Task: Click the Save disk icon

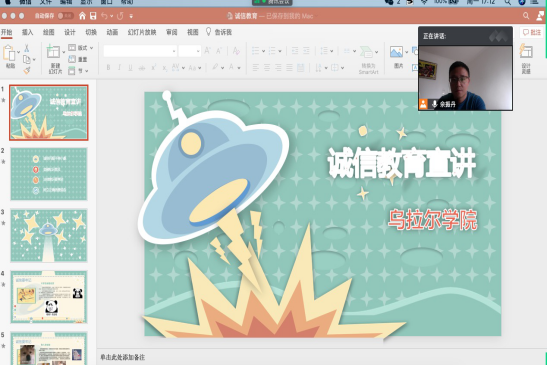Action: (x=93, y=16)
